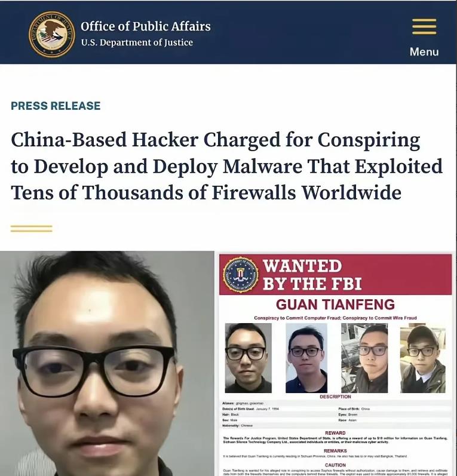Click the REMARKS section heading

point(335,451)
